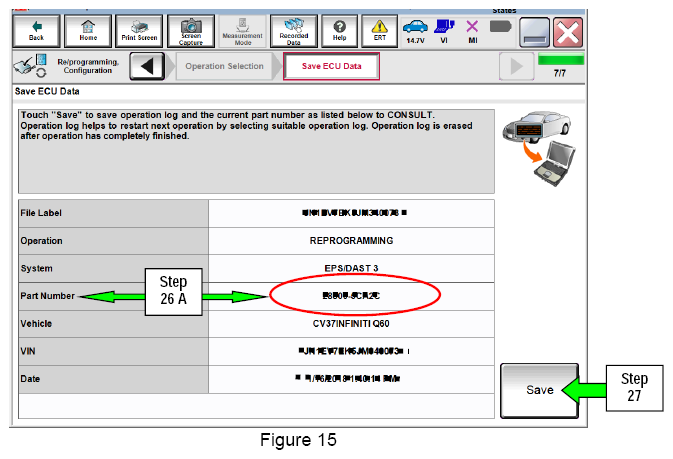Select the Measurement Mode icon
Viewport: 673px width, 459px height.
tap(243, 31)
